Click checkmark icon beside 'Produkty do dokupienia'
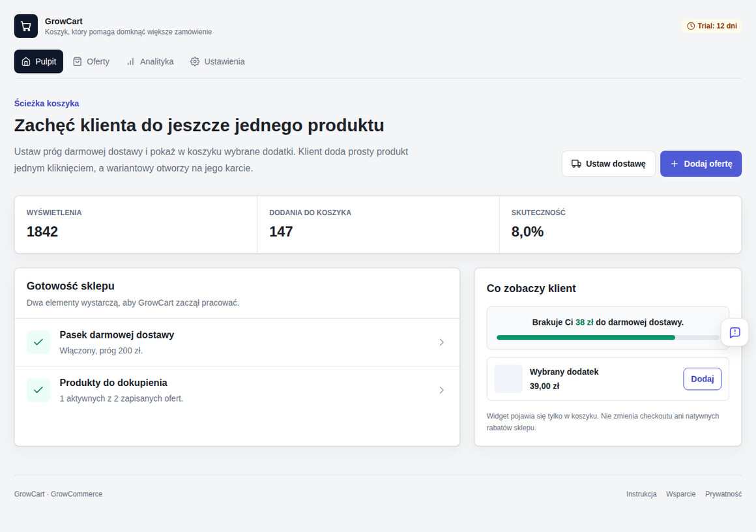The width and height of the screenshot is (756, 532). click(38, 390)
